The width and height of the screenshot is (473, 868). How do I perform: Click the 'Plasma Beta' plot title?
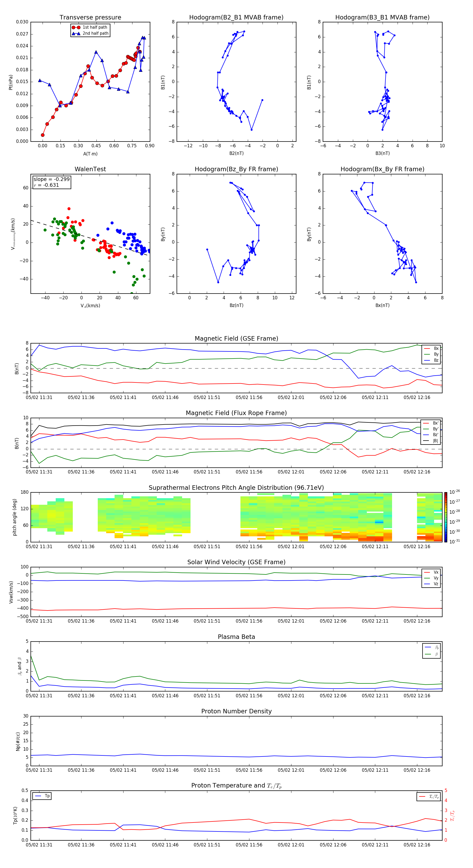(x=236, y=637)
